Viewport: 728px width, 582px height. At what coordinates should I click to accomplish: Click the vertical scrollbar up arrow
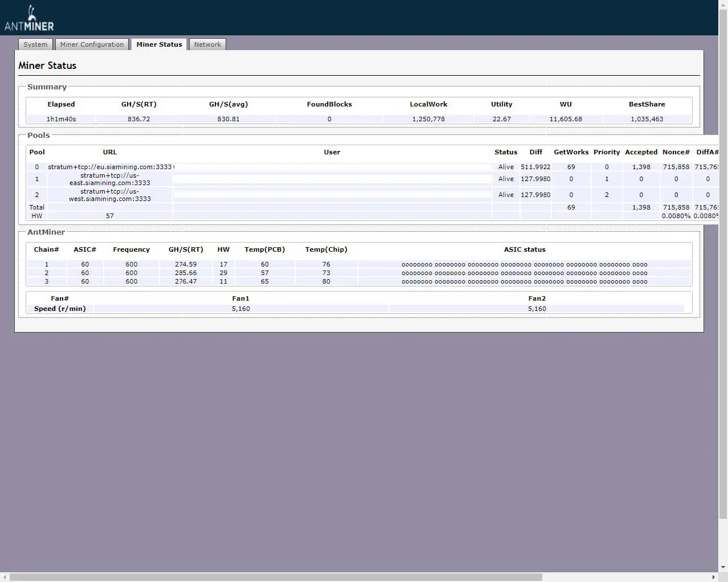723,5
